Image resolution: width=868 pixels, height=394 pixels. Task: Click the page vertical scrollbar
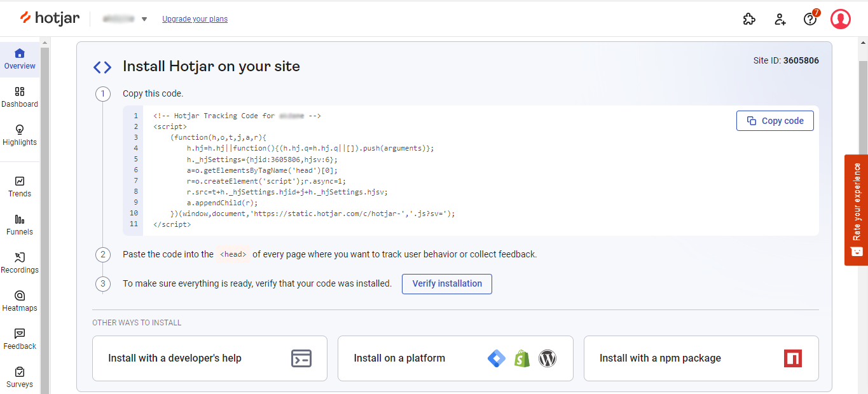click(863, 216)
